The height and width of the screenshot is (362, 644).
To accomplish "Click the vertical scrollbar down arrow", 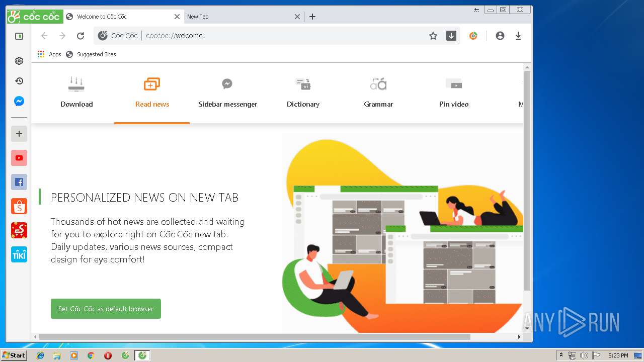I will 527,328.
